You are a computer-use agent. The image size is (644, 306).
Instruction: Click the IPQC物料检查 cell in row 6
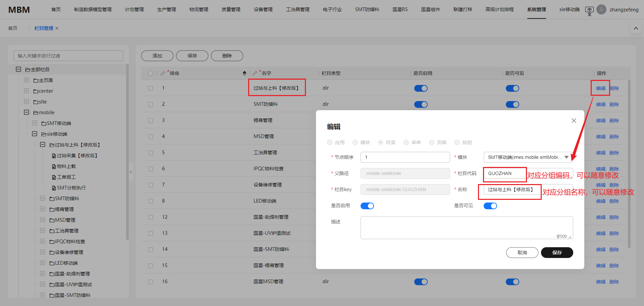269,169
